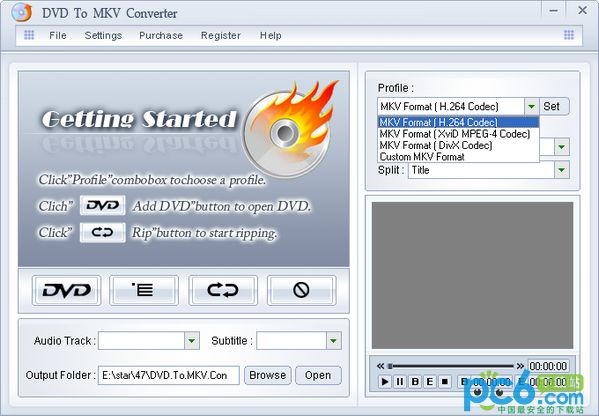Click the Browse button
Viewport: 599px width, 416px height.
267,375
